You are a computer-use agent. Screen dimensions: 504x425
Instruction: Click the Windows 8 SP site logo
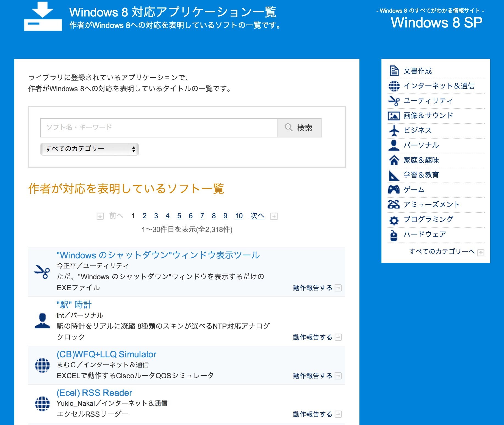click(x=436, y=23)
